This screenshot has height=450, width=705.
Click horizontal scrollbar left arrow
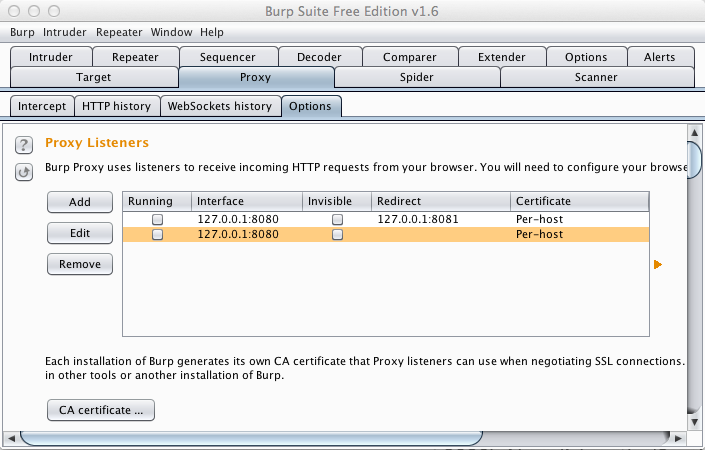click(x=11, y=438)
